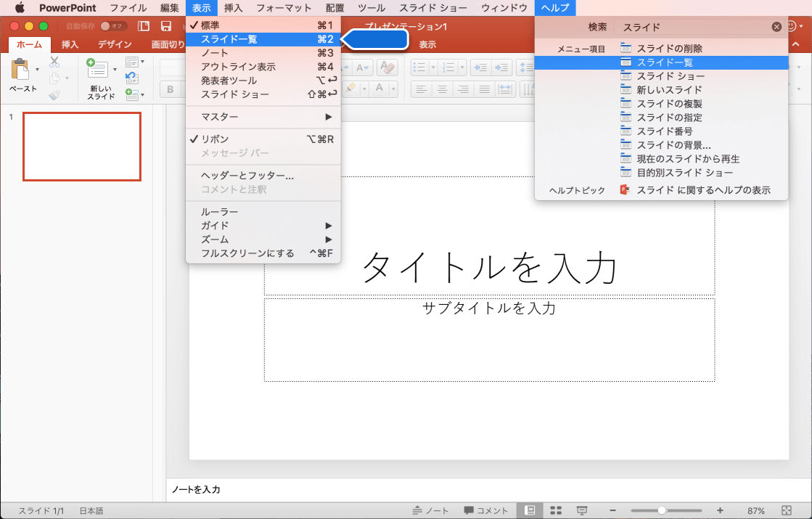812x519 pixels.
Task: Open the numbered list dropdown arrow
Action: tap(462, 68)
